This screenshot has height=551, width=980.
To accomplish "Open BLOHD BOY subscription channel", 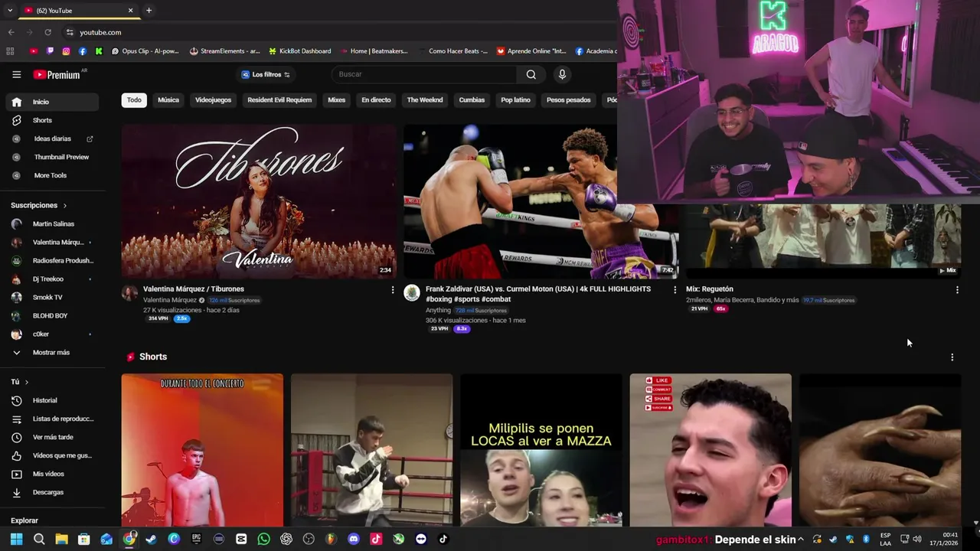I will pos(53,316).
